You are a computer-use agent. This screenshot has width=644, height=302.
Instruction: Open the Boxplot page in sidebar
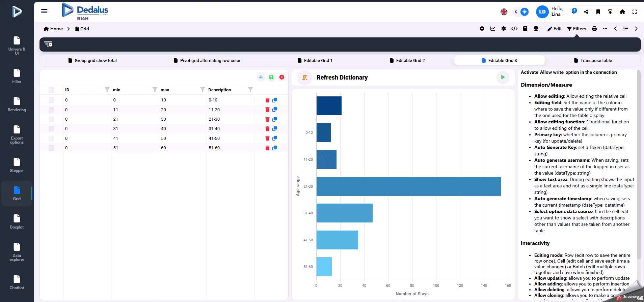click(x=17, y=221)
